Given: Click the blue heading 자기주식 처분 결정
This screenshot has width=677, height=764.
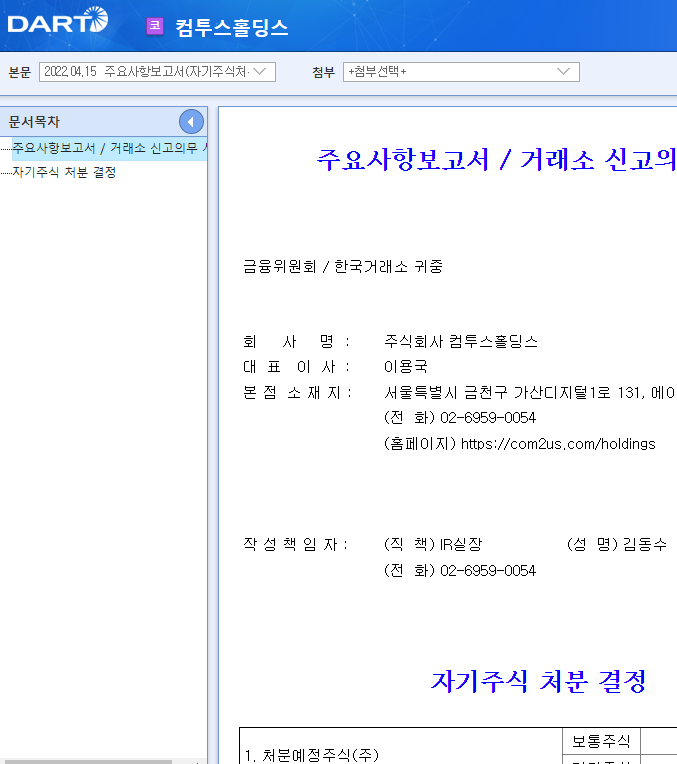Looking at the screenshot, I should tap(538, 681).
